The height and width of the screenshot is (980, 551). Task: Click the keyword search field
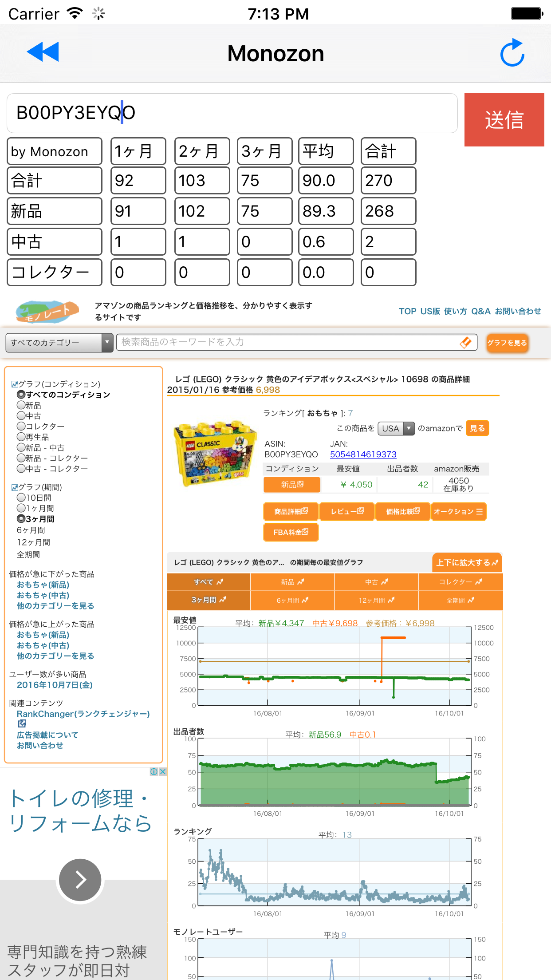pos(297,342)
